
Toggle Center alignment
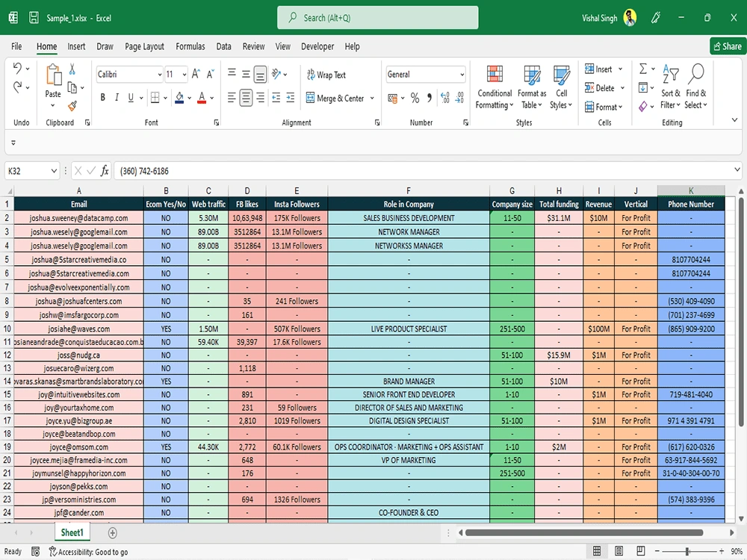(246, 98)
